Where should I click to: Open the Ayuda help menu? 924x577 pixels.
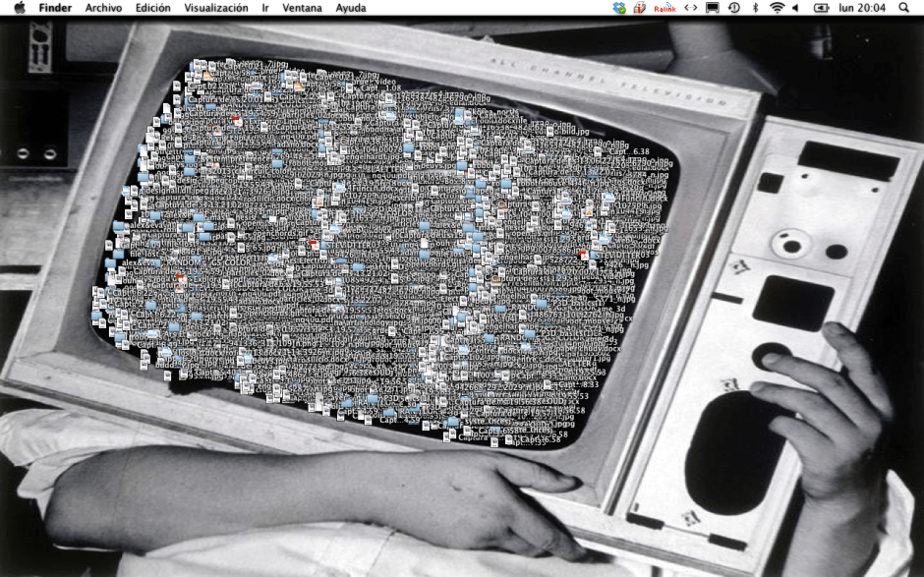(351, 8)
